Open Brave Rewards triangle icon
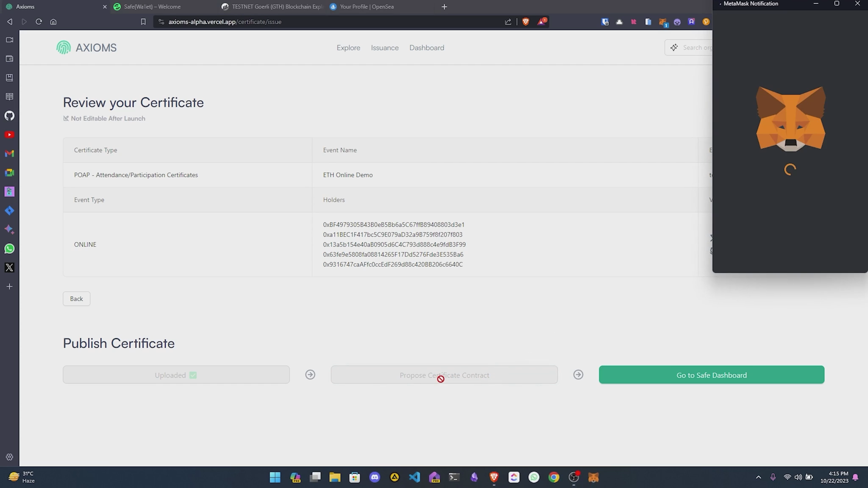This screenshot has width=868, height=488. [542, 22]
